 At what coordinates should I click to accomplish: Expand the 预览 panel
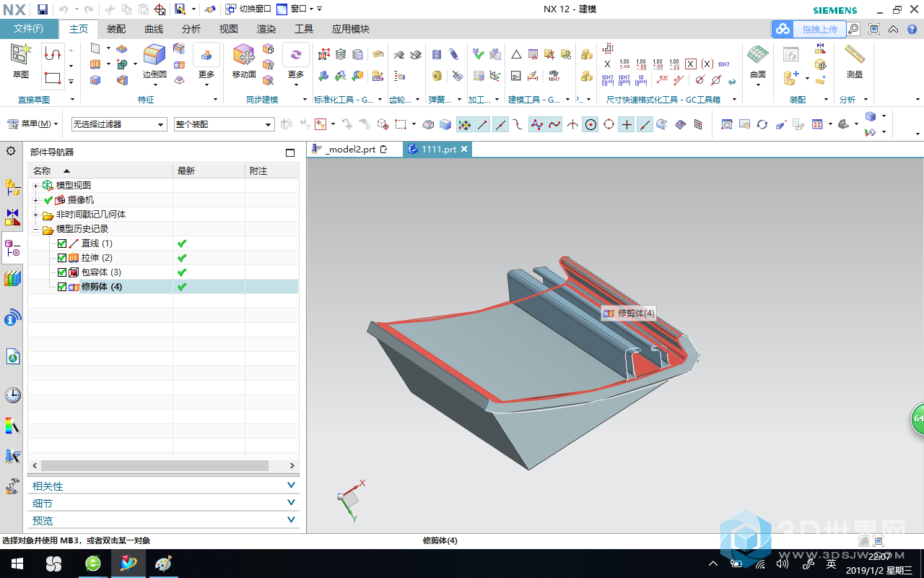click(164, 520)
